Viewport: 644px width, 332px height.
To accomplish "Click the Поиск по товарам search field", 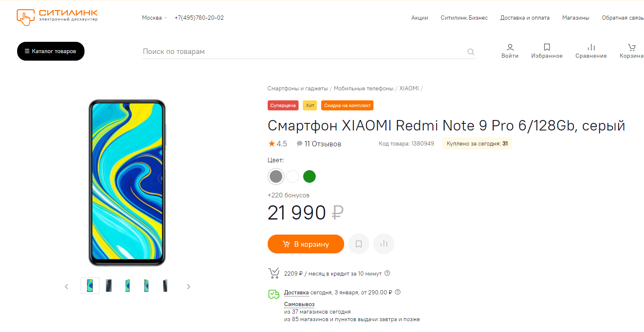I will (x=301, y=51).
